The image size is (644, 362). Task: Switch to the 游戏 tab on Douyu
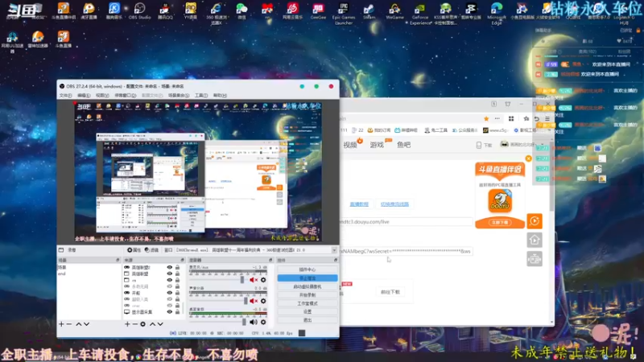pyautogui.click(x=377, y=145)
